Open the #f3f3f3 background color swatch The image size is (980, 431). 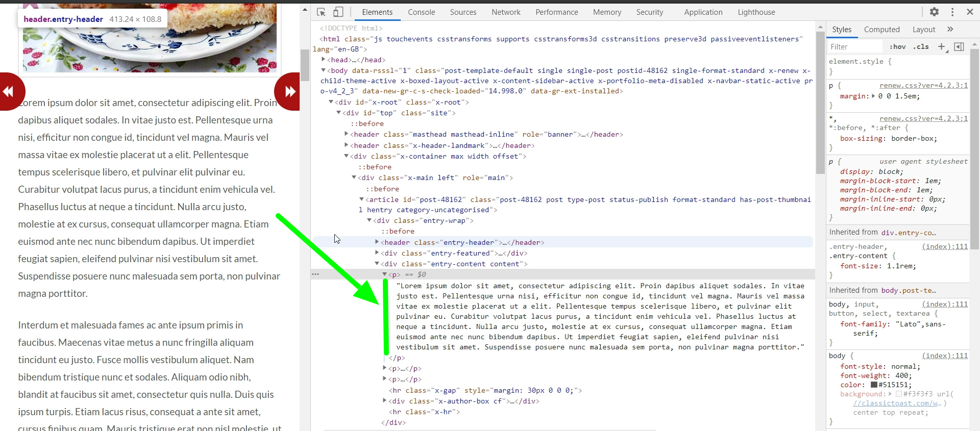898,394
